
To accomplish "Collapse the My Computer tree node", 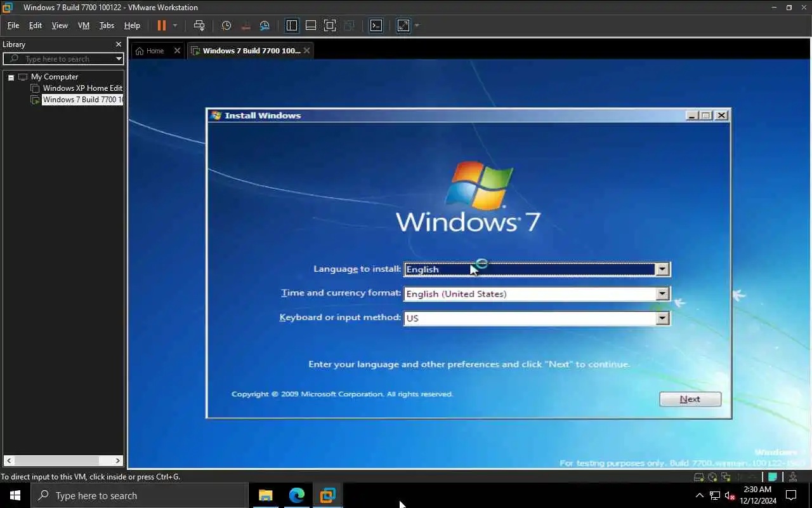I will pos(11,77).
